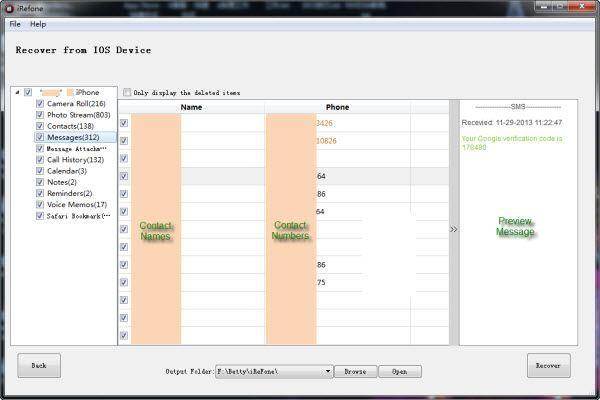600x400 pixels.
Task: Select Call History(132) in the tree
Action: [x=75, y=160]
